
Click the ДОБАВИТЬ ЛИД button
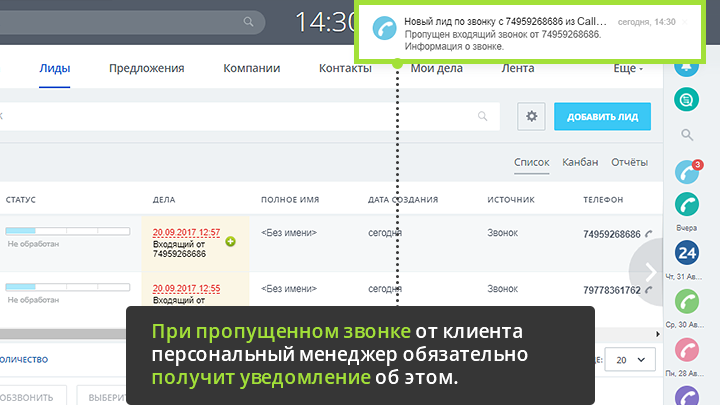(x=602, y=117)
